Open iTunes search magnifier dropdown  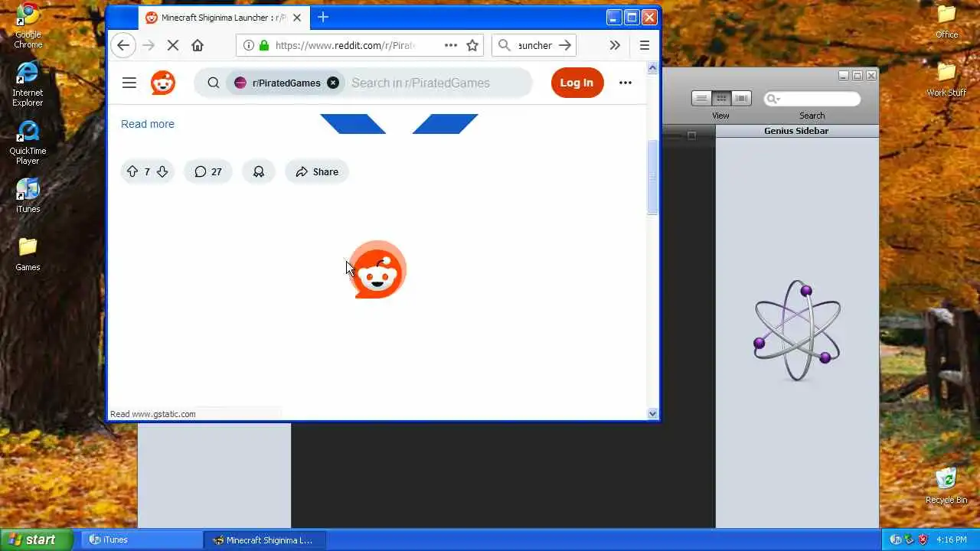pyautogui.click(x=773, y=99)
